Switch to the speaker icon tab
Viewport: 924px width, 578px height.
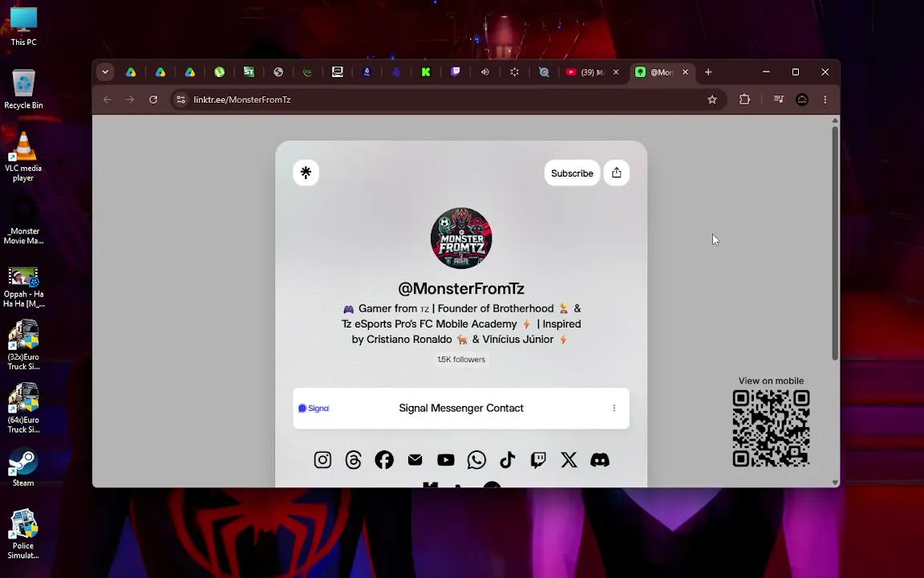(485, 72)
